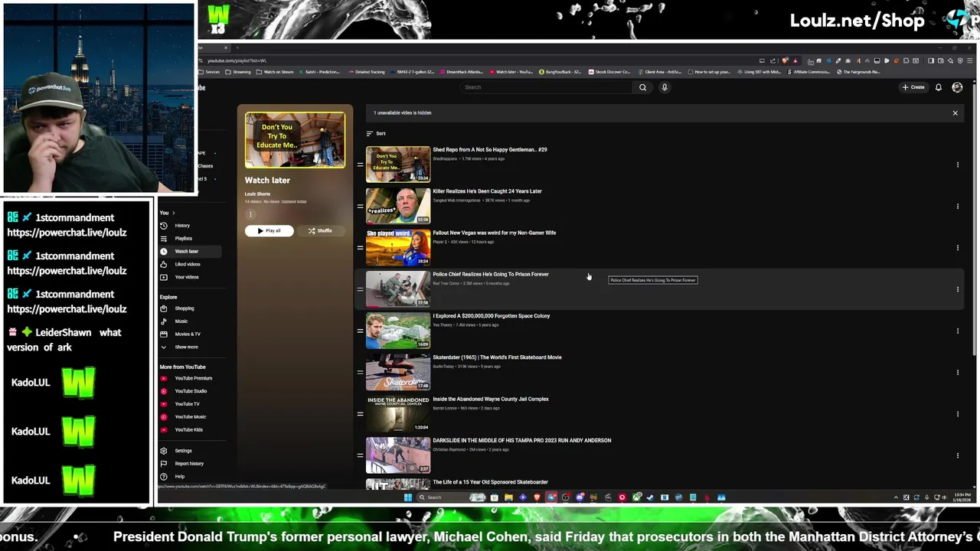Click the Louiz Shorts channel name
Image resolution: width=980 pixels, height=551 pixels.
(257, 194)
